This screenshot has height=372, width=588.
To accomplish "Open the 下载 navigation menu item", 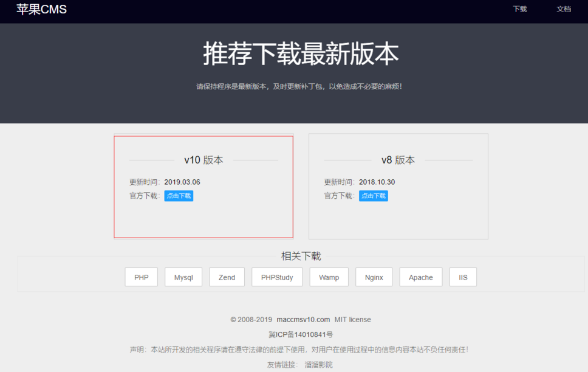I will [x=519, y=9].
